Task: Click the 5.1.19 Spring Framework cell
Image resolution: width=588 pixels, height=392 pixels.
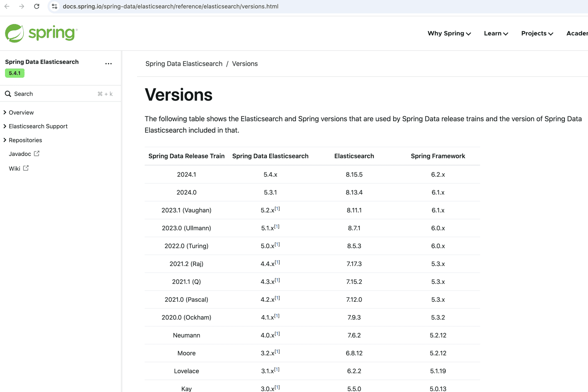Action: (x=438, y=371)
